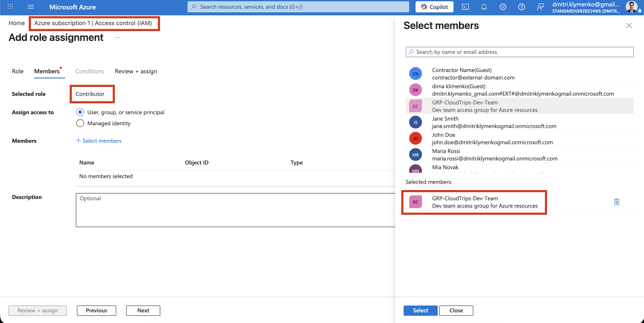The height and width of the screenshot is (323, 644).
Task: Open the Conditions tab
Action: click(x=90, y=71)
